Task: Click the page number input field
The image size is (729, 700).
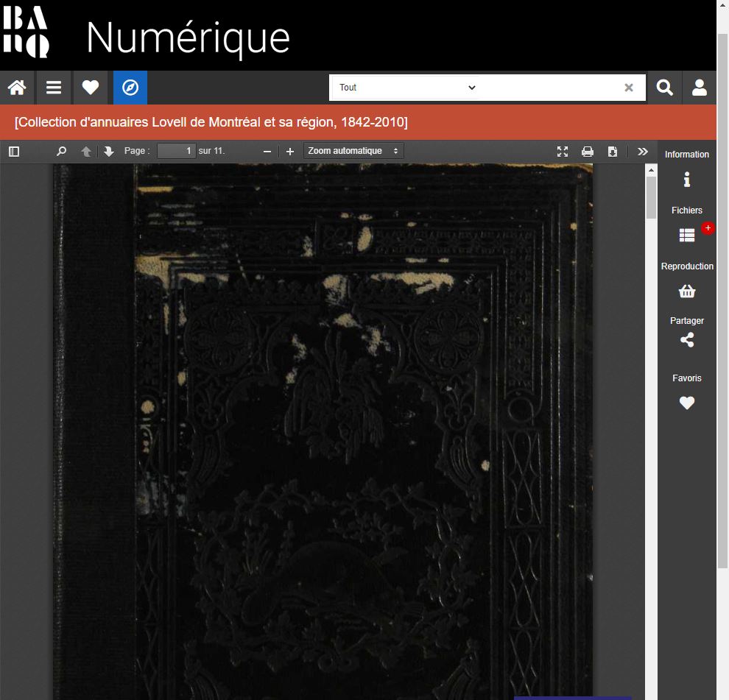Action: (x=176, y=151)
